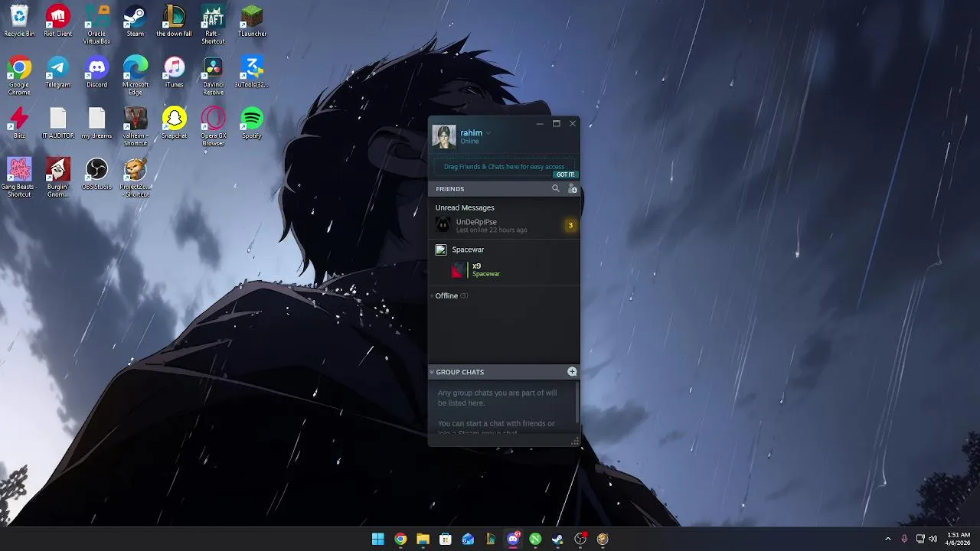Select the Burglin' Gnomes desktop icon

coord(58,177)
